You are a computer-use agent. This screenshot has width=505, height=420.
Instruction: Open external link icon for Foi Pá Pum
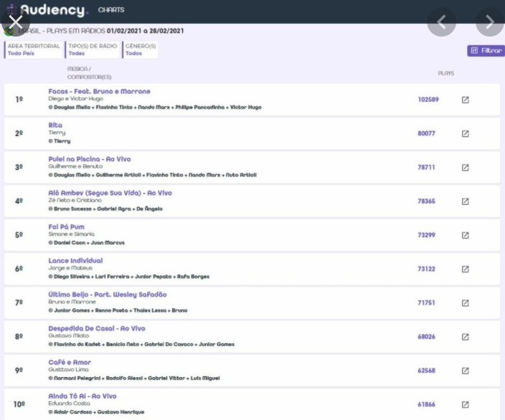coord(465,235)
